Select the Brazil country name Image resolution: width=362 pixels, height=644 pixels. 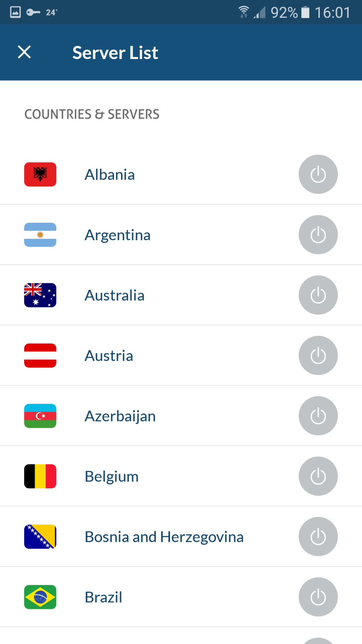(x=104, y=597)
